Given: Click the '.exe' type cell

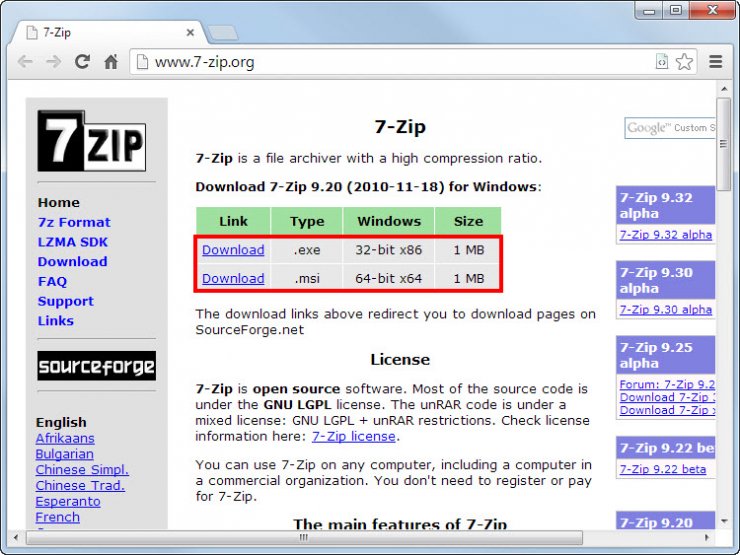Looking at the screenshot, I should 307,250.
